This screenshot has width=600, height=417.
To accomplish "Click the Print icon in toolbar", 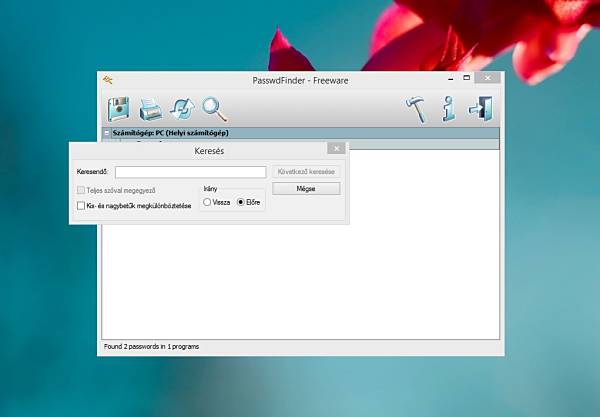I will (x=150, y=109).
